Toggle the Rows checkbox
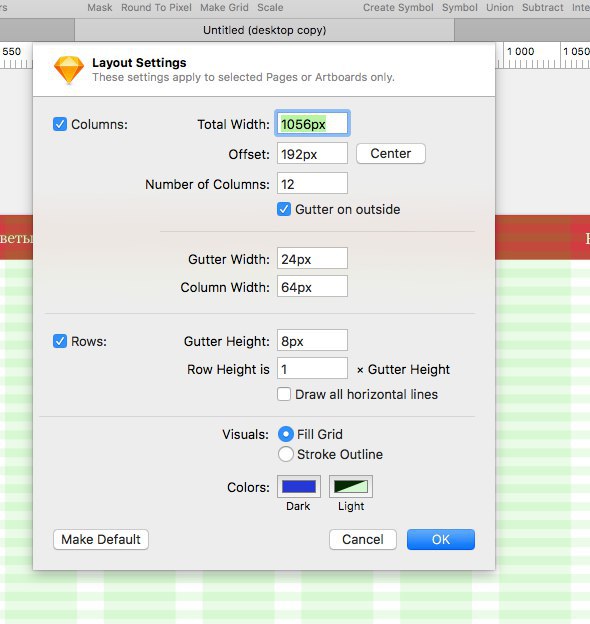The height and width of the screenshot is (624, 590). [x=60, y=341]
